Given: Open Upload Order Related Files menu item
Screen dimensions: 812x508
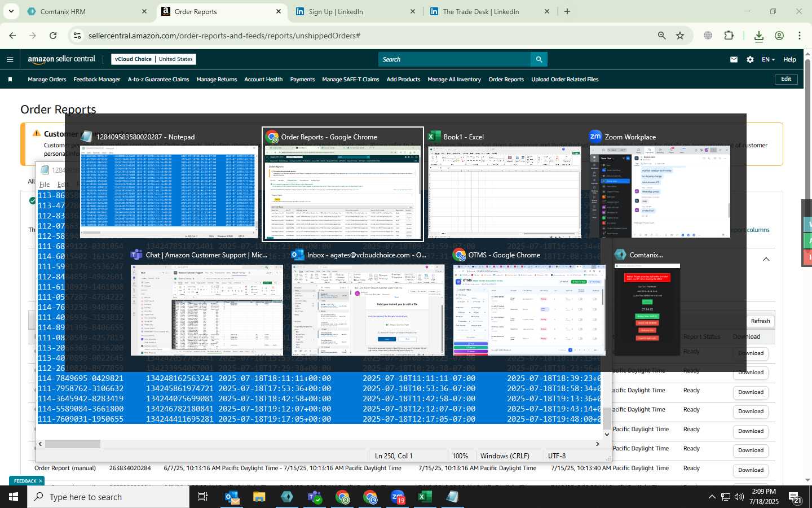Looking at the screenshot, I should coord(564,80).
